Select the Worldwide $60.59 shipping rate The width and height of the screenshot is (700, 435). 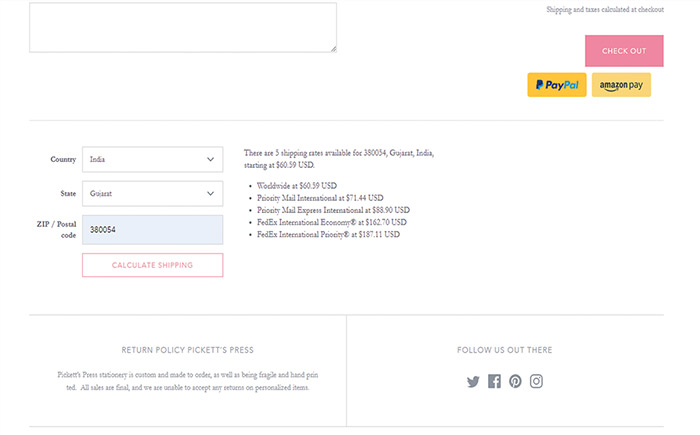click(297, 186)
